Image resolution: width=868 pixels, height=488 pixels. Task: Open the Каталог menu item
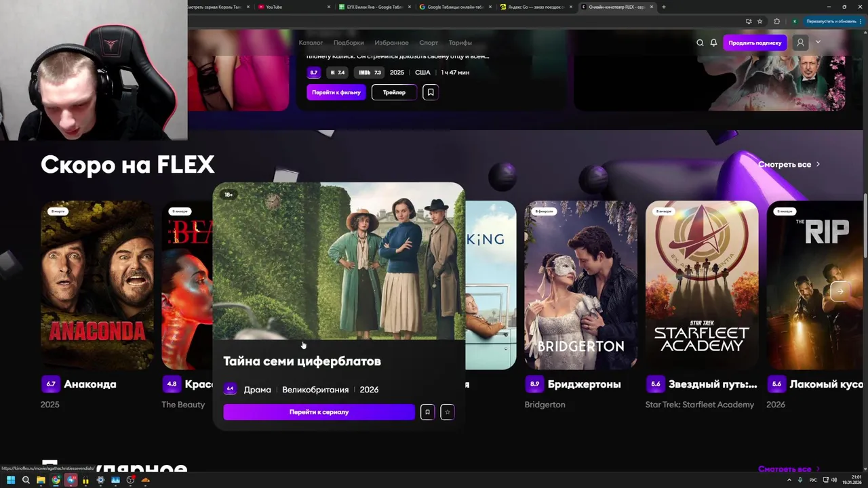pos(311,43)
